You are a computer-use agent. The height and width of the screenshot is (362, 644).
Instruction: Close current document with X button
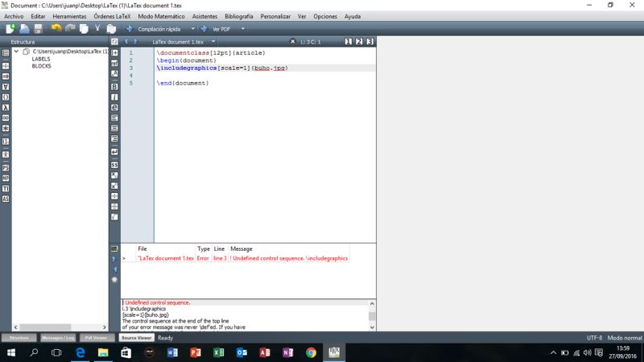pos(292,42)
